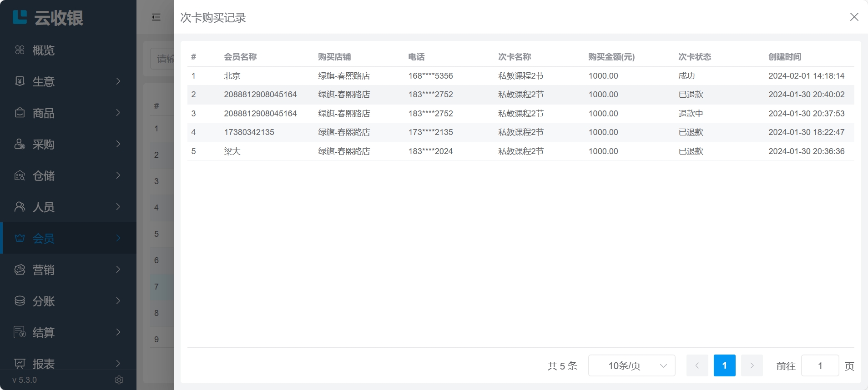Open the 10条/页 page size dropdown
868x390 pixels.
[631, 366]
